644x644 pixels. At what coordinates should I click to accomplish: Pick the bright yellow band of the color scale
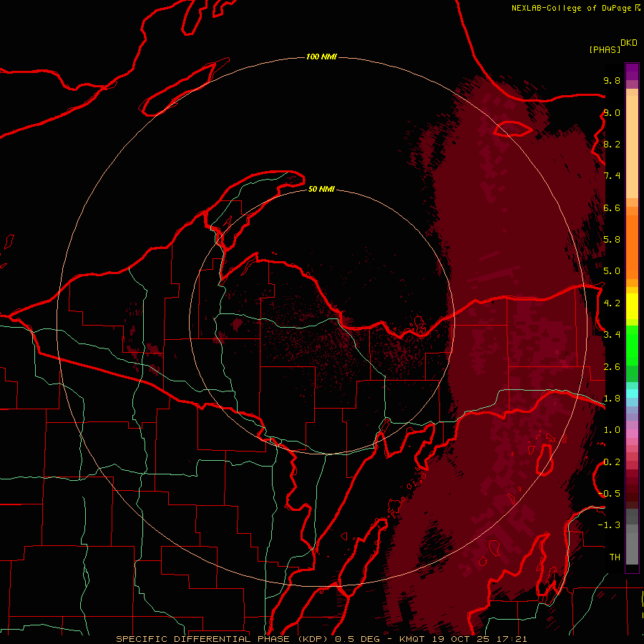pyautogui.click(x=632, y=306)
